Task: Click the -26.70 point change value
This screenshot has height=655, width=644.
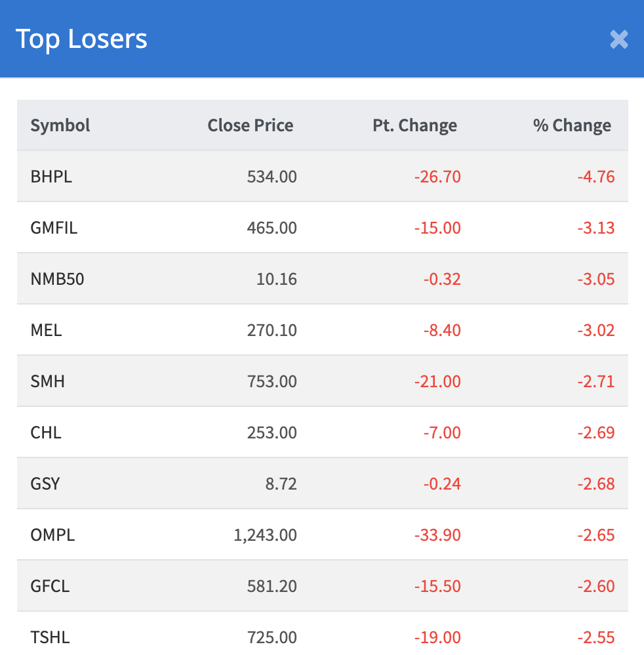Action: point(437,177)
